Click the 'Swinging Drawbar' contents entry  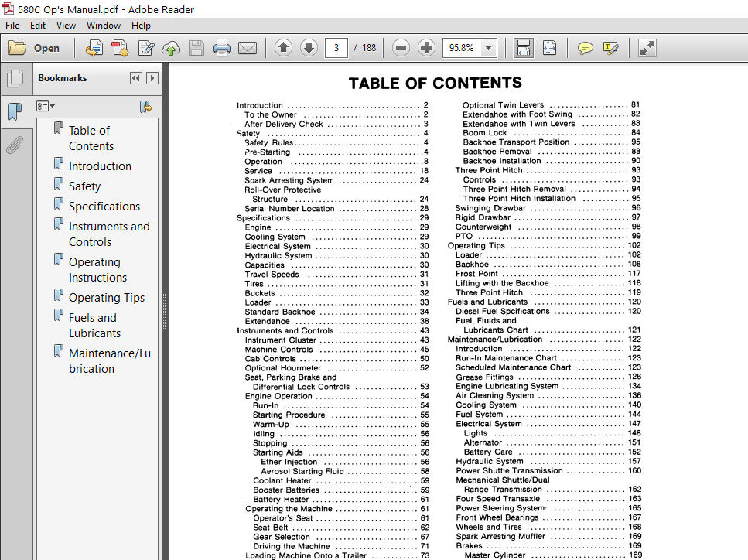(x=548, y=208)
